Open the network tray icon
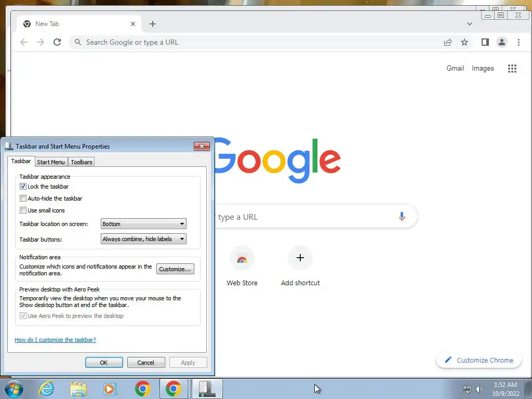Image resolution: width=532 pixels, height=399 pixels. (467, 389)
